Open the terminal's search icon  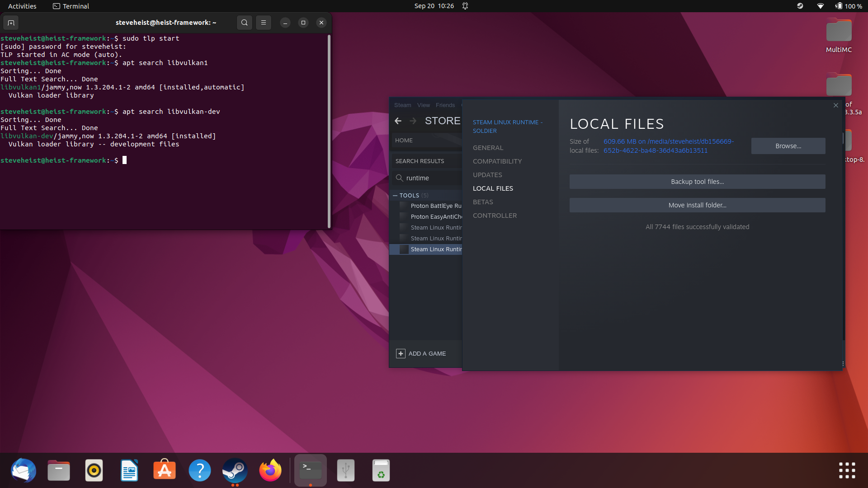(x=244, y=22)
